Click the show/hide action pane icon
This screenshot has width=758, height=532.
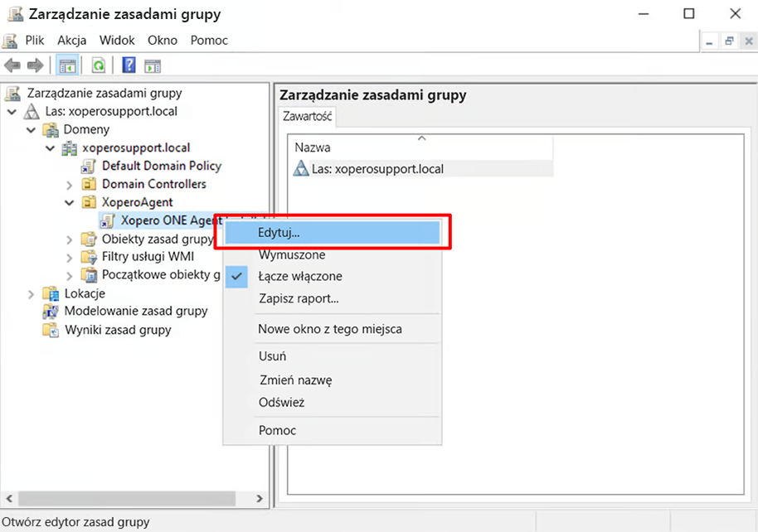(152, 65)
